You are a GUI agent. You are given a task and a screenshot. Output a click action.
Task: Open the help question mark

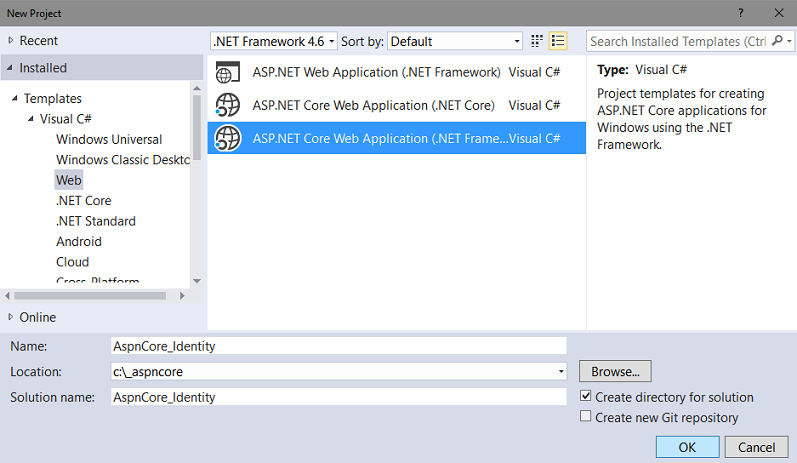741,13
